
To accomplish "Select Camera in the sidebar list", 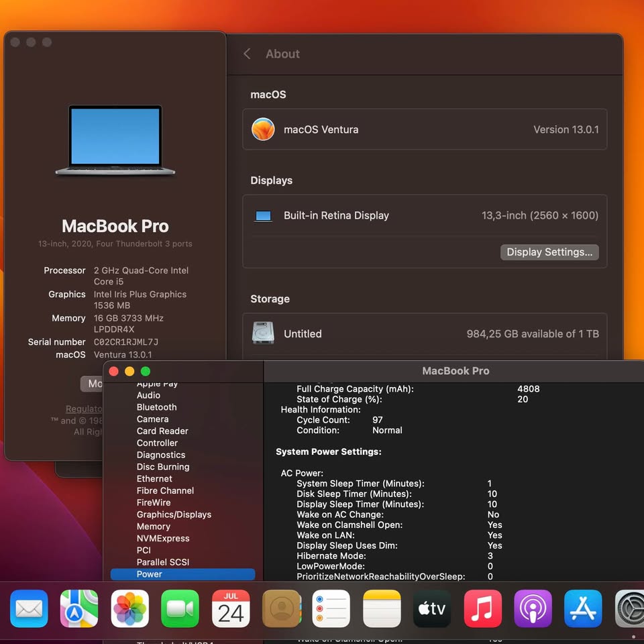I will (x=152, y=419).
